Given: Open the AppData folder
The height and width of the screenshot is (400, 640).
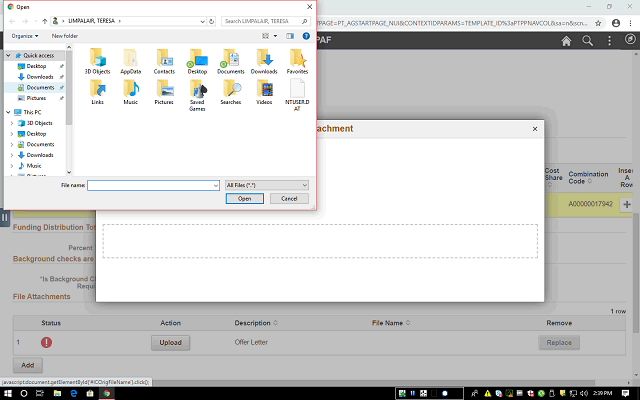Looking at the screenshot, I should (131, 61).
